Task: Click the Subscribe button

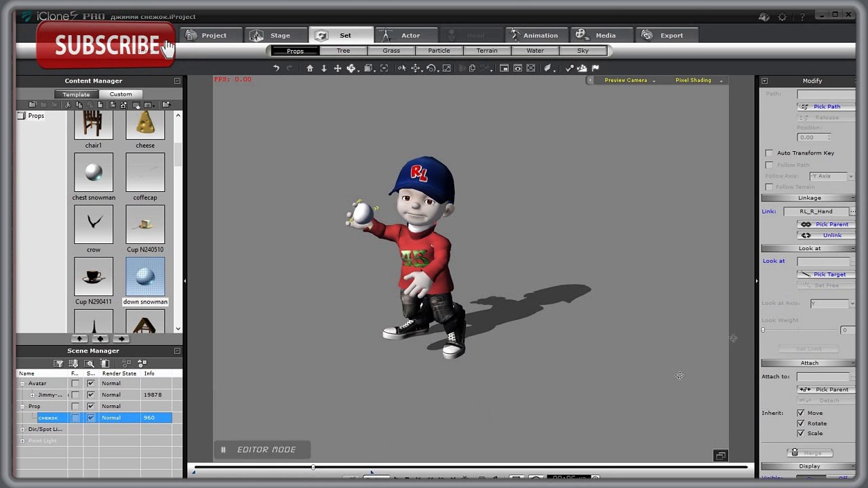Action: [x=106, y=45]
